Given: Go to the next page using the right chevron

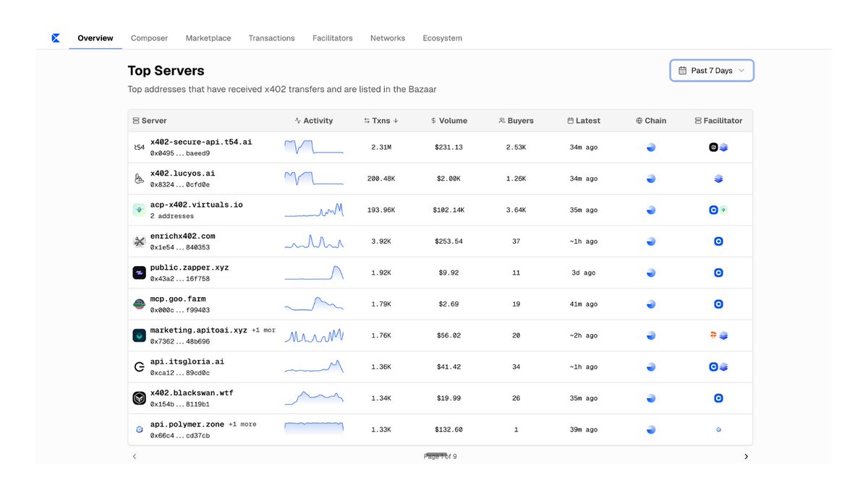Looking at the screenshot, I should tap(746, 456).
